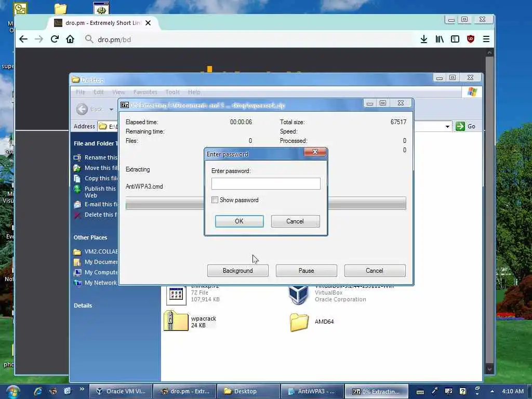532x399 pixels.
Task: Cancel the 7-Zip extraction
Action: [x=375, y=271]
